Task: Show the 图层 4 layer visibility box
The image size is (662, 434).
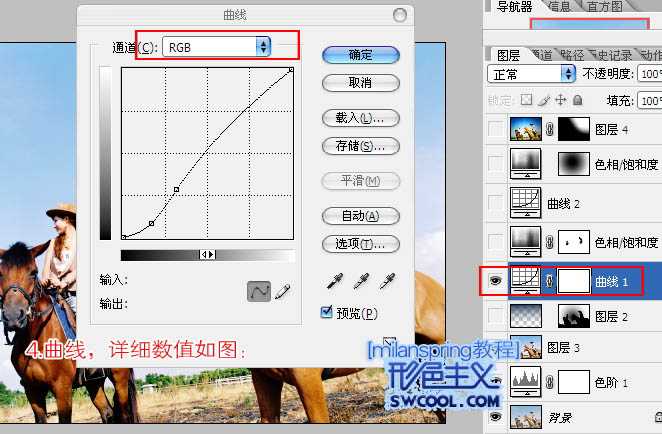Action: 495,129
